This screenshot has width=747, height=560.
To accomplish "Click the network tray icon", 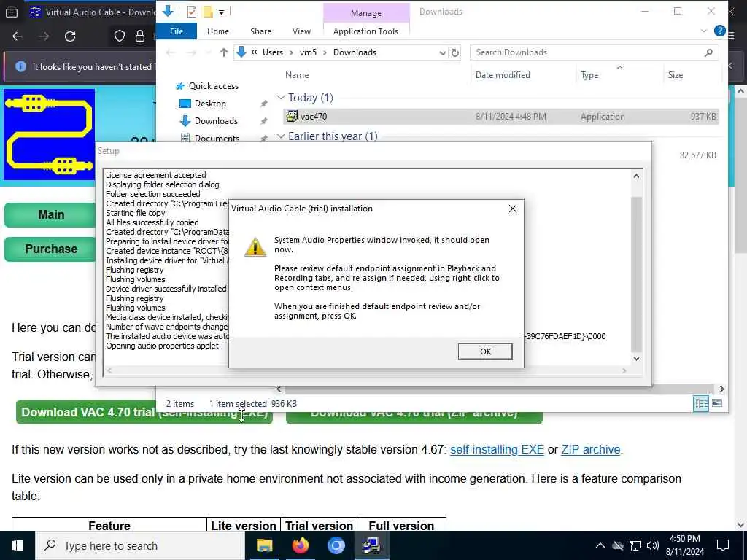I will click(635, 545).
